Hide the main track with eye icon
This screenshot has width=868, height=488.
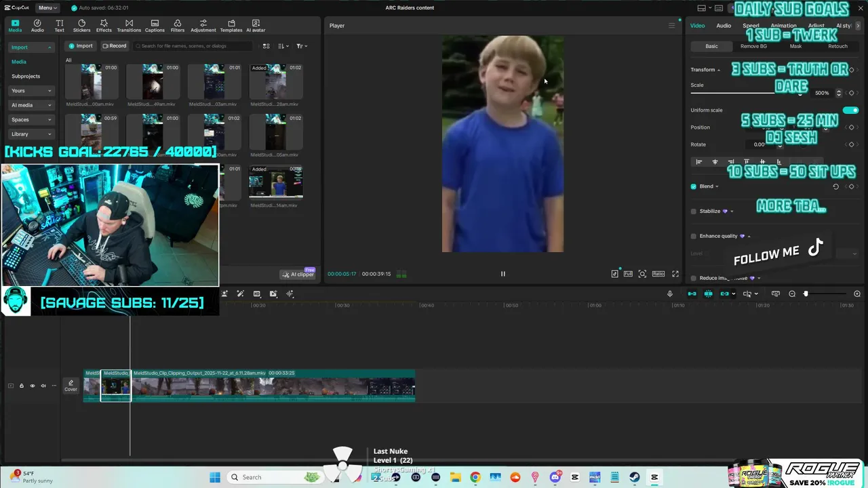click(x=32, y=386)
